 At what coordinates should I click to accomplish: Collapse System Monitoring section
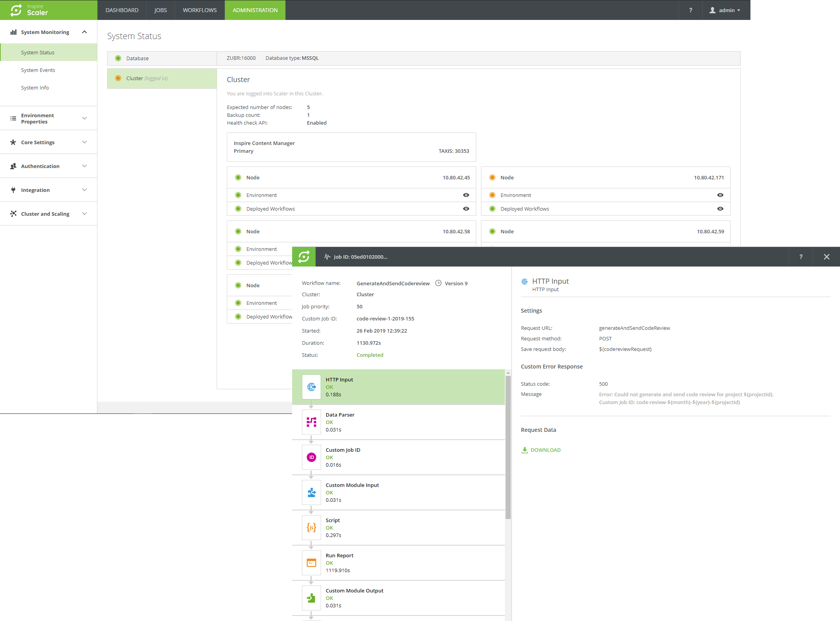pyautogui.click(x=84, y=32)
